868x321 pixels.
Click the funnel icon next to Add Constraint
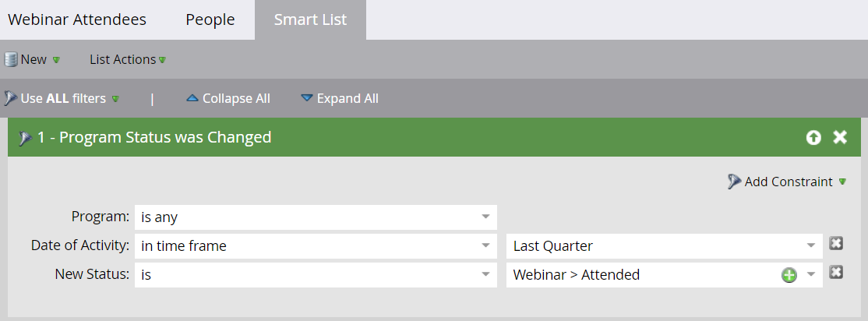pos(734,182)
